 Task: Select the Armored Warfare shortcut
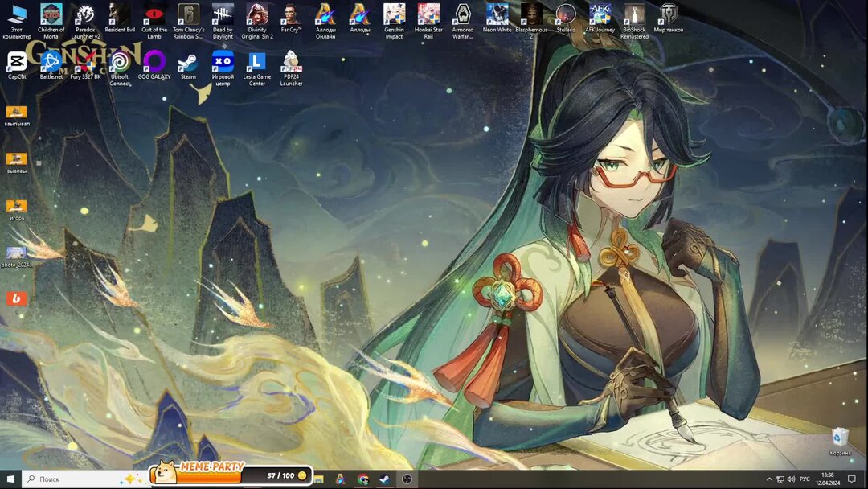tap(463, 21)
